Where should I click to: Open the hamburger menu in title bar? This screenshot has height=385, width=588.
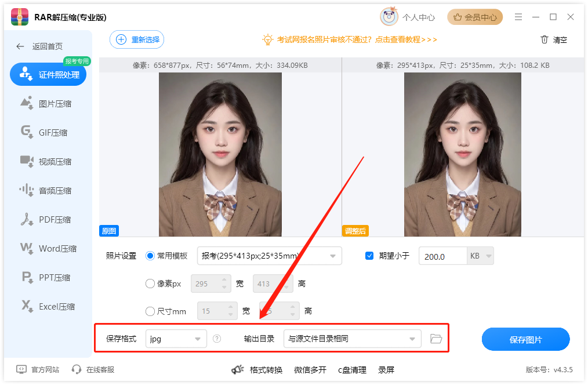[518, 17]
